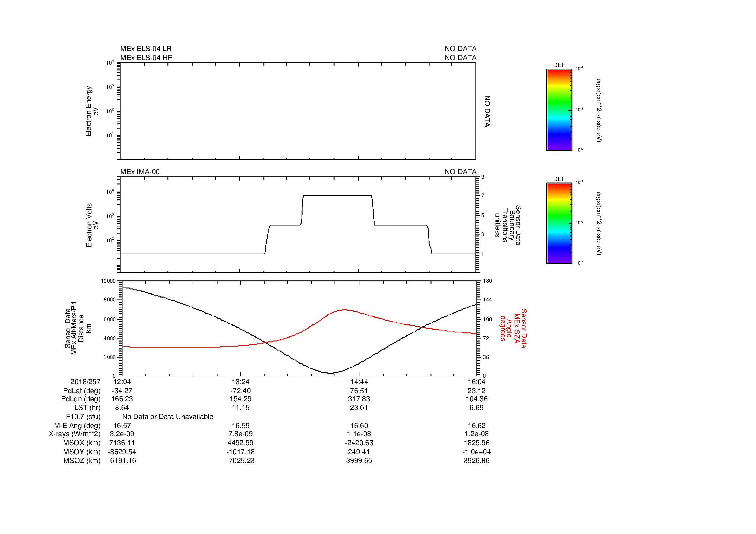Image resolution: width=756 pixels, height=534 pixels.
Task: Click the boundary transitions plateau at level 7
Action: 337,196
